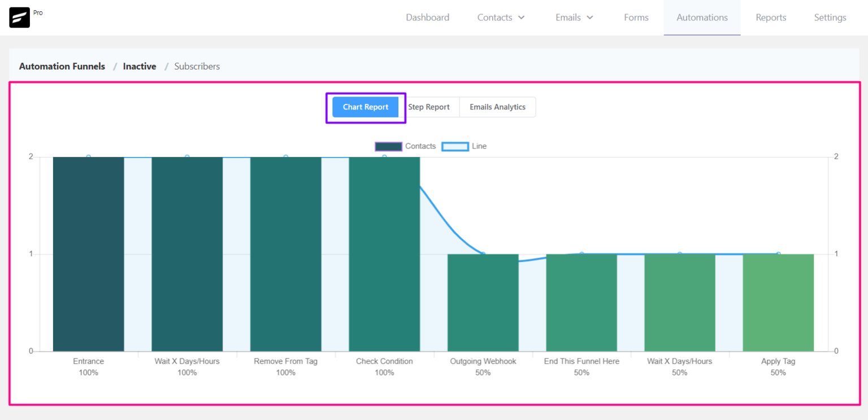Expand the Contacts dropdown menu
868x420 pixels.
click(x=501, y=17)
